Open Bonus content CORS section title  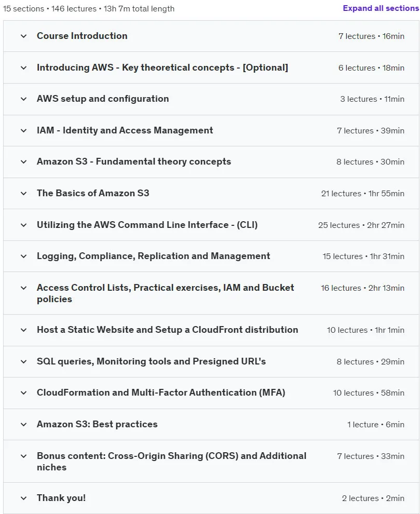coord(171,461)
